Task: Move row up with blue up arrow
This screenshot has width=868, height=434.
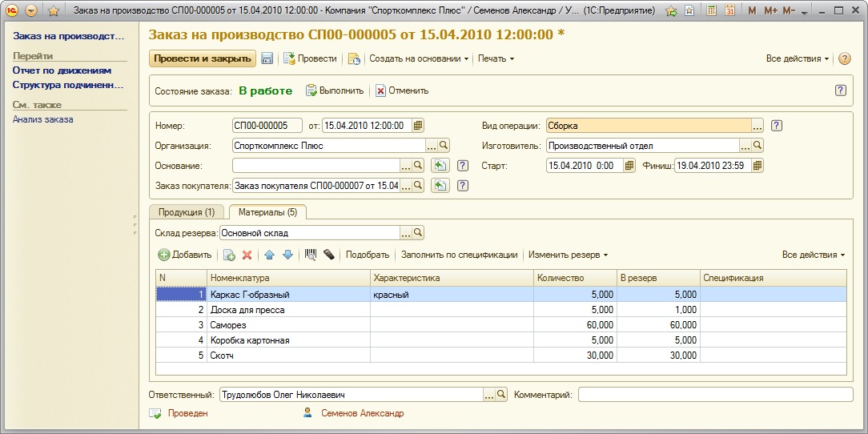Action: tap(269, 255)
